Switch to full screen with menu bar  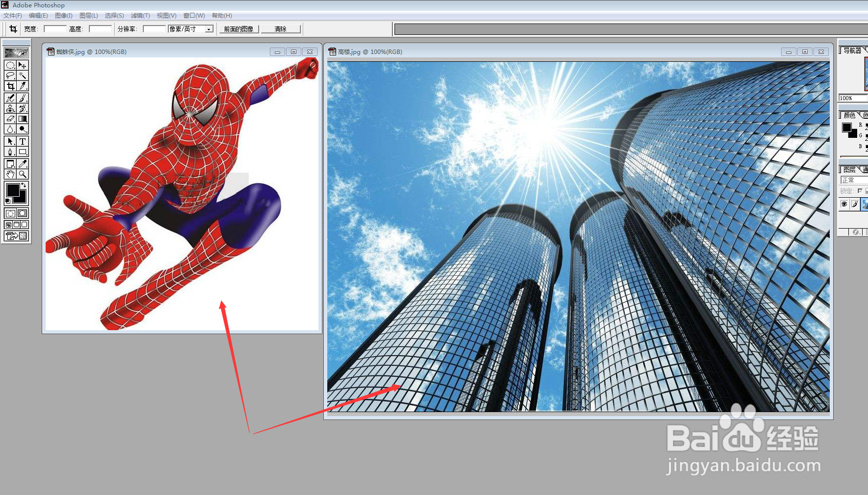16,225
